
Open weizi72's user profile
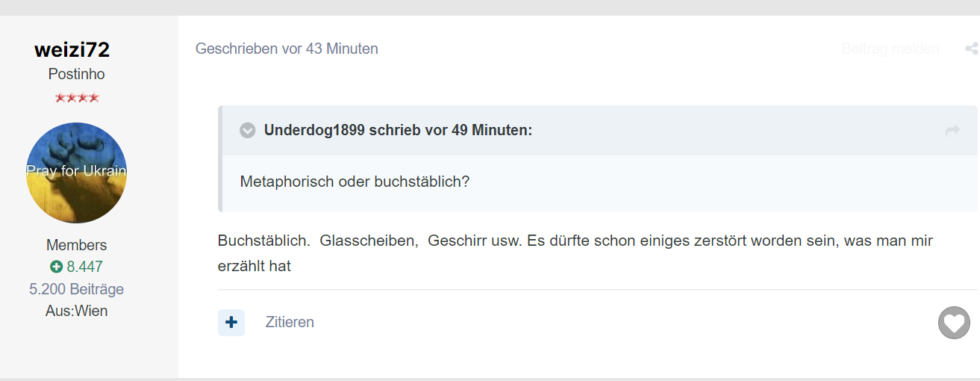[x=72, y=50]
